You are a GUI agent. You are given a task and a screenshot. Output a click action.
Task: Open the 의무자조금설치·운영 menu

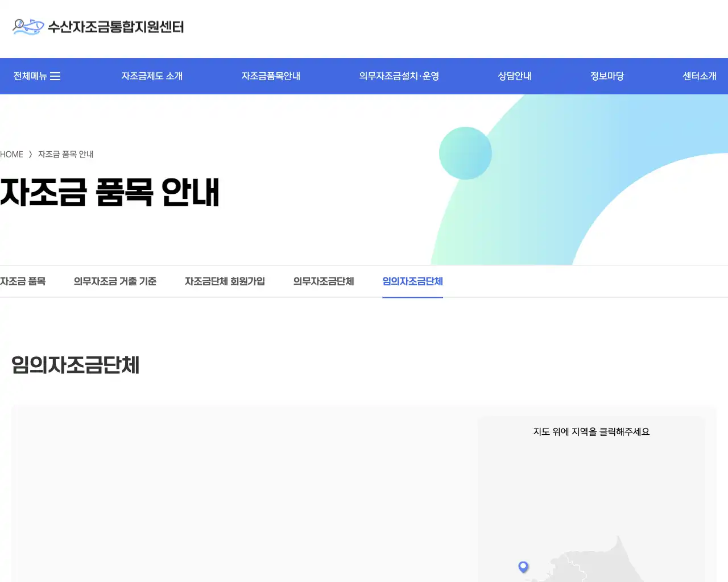(x=399, y=76)
